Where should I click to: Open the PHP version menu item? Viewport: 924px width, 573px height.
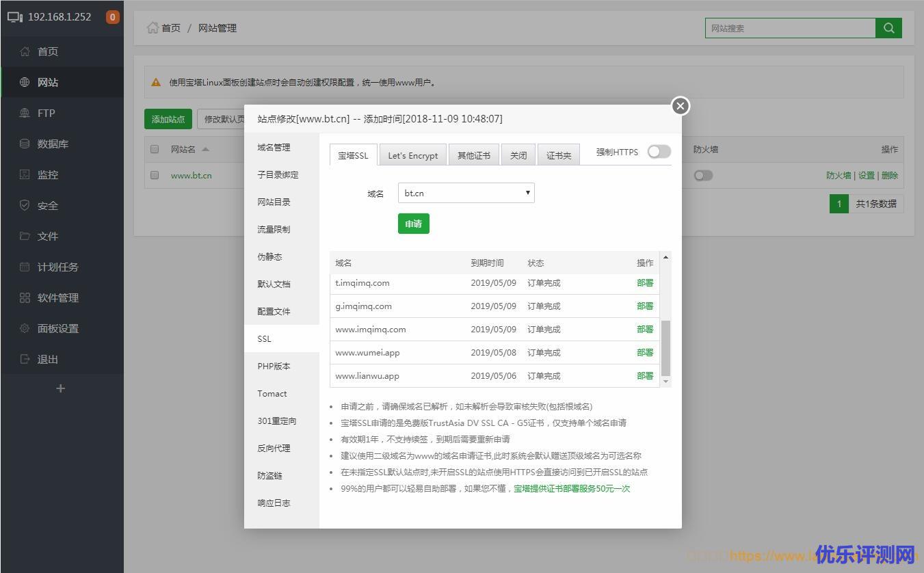(x=274, y=367)
